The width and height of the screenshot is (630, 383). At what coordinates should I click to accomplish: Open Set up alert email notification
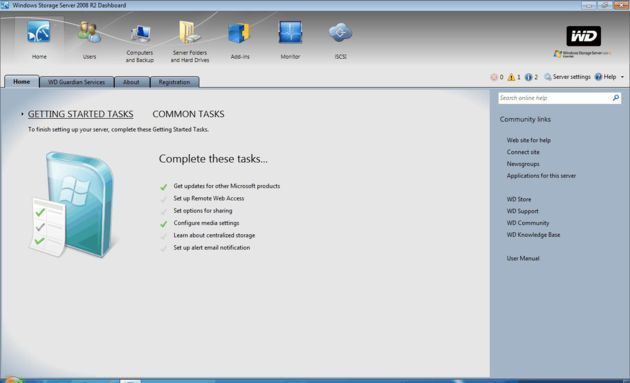[212, 248]
